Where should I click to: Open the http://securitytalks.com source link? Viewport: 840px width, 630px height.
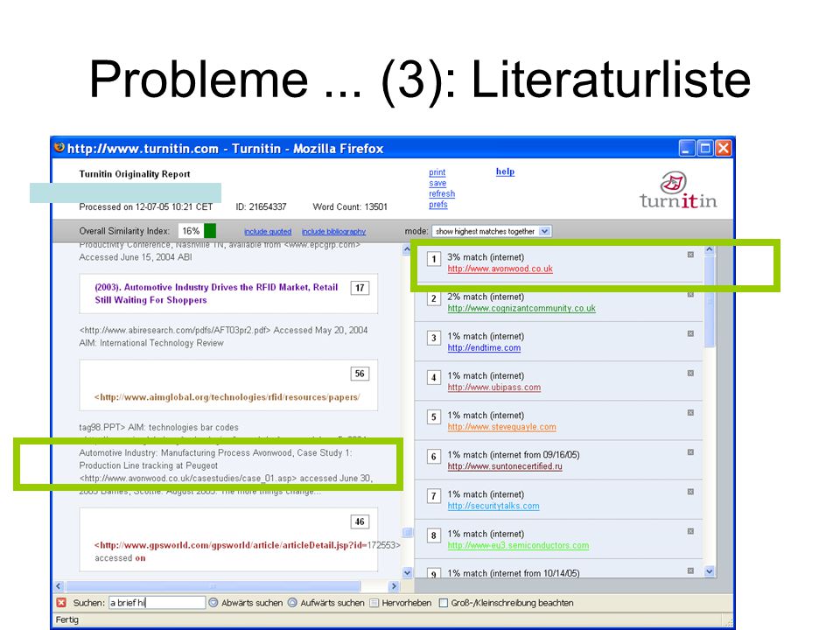click(x=493, y=507)
